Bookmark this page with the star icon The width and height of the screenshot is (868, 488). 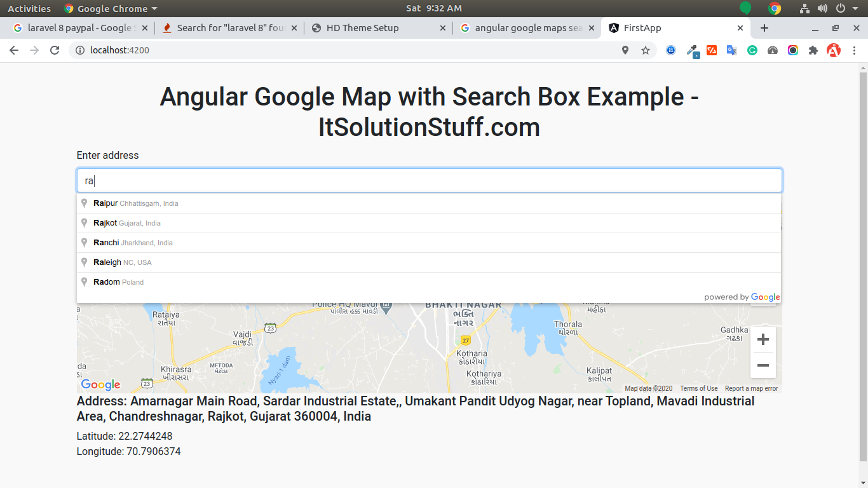tap(646, 50)
